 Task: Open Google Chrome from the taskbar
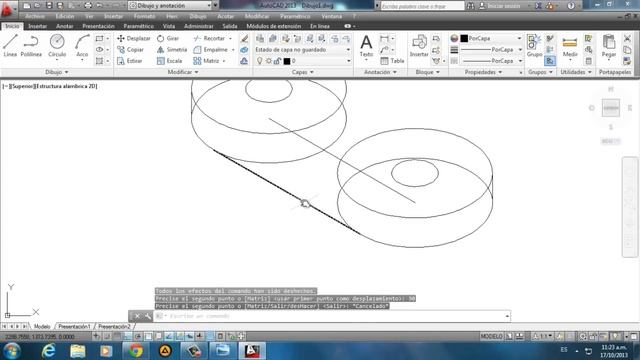click(136, 351)
